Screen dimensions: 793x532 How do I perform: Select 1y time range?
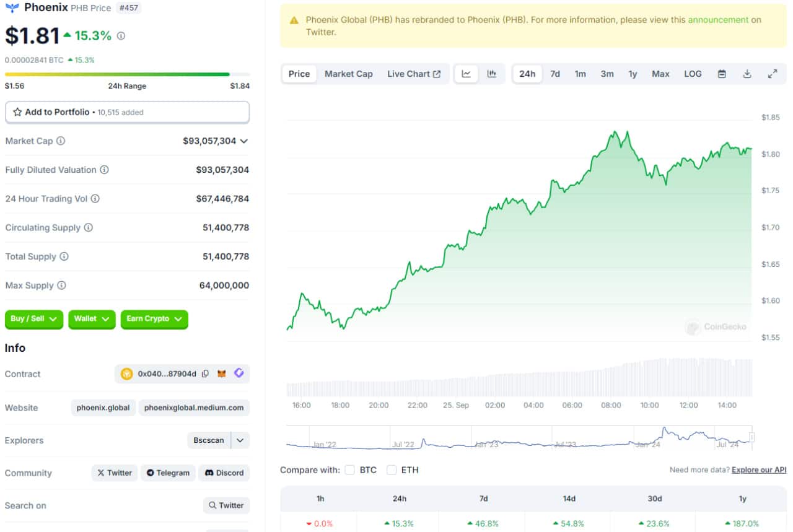pos(633,74)
